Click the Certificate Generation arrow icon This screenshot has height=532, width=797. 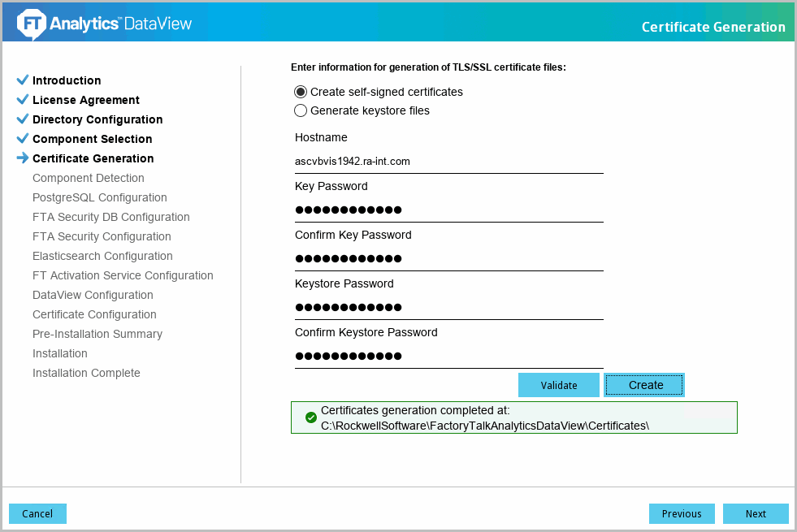coord(23,158)
